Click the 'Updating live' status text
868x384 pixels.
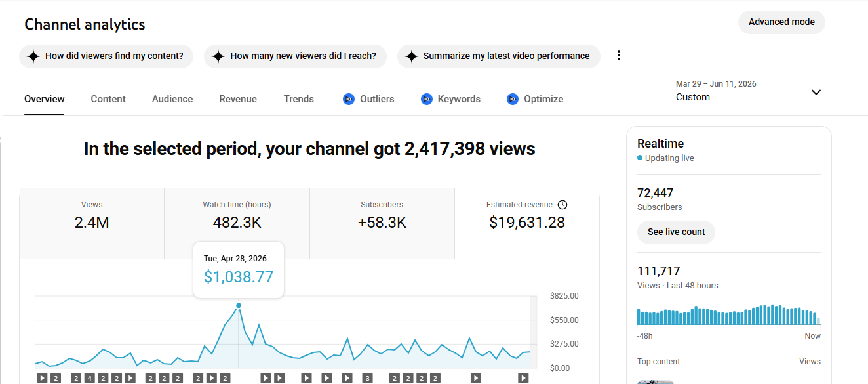669,158
